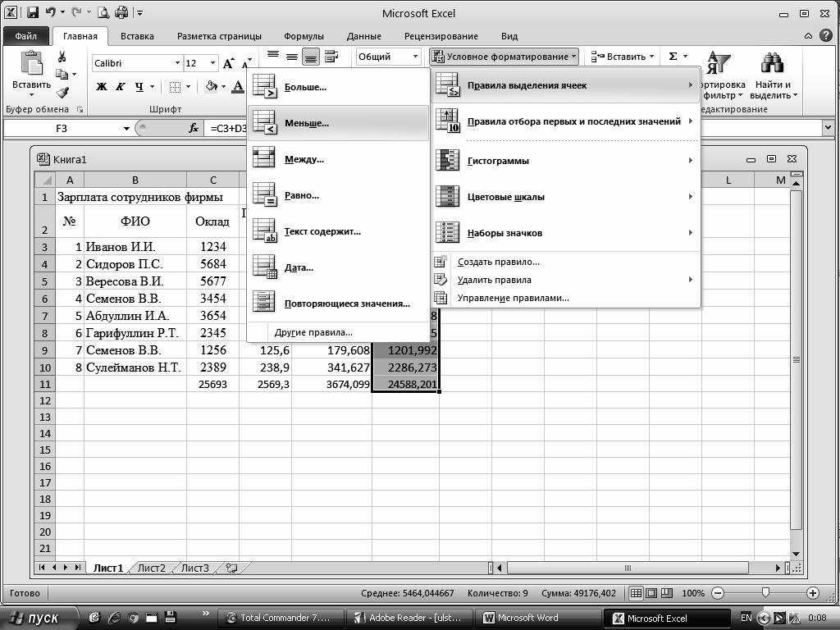Click Другие правила... entry
The height and width of the screenshot is (630, 840).
tap(339, 332)
